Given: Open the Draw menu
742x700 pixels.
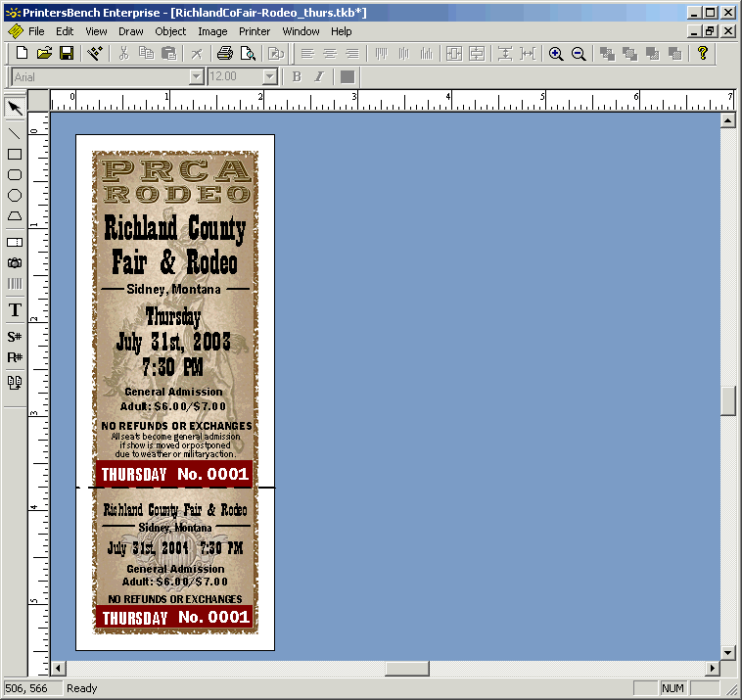Looking at the screenshot, I should (x=130, y=31).
